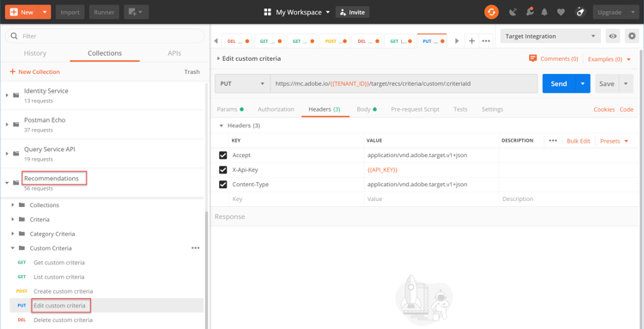Open List custom criteria request
The image size is (644, 329).
click(x=59, y=277)
